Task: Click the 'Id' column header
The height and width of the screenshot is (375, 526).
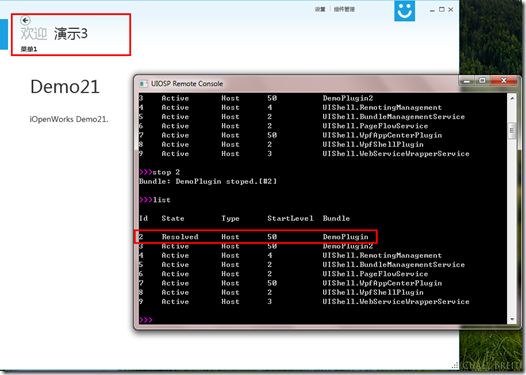Action: 143,218
